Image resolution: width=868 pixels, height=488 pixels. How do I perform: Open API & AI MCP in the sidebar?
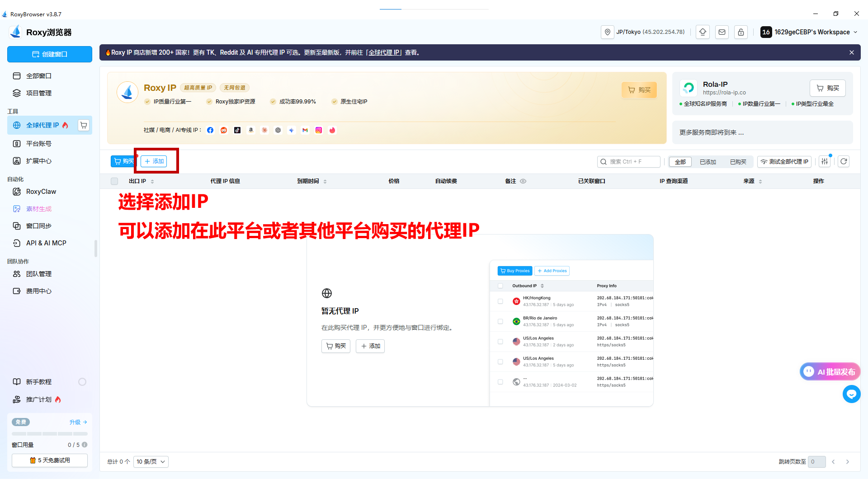50,243
